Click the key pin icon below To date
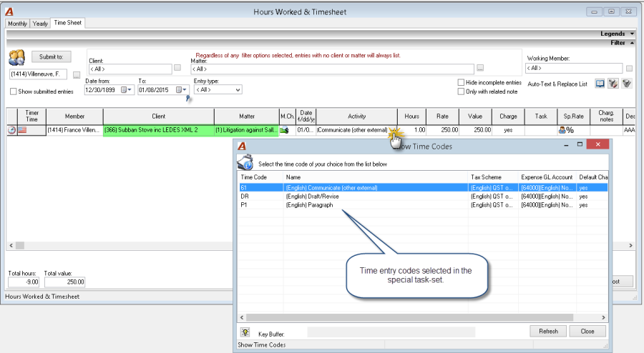 pyautogui.click(x=187, y=99)
